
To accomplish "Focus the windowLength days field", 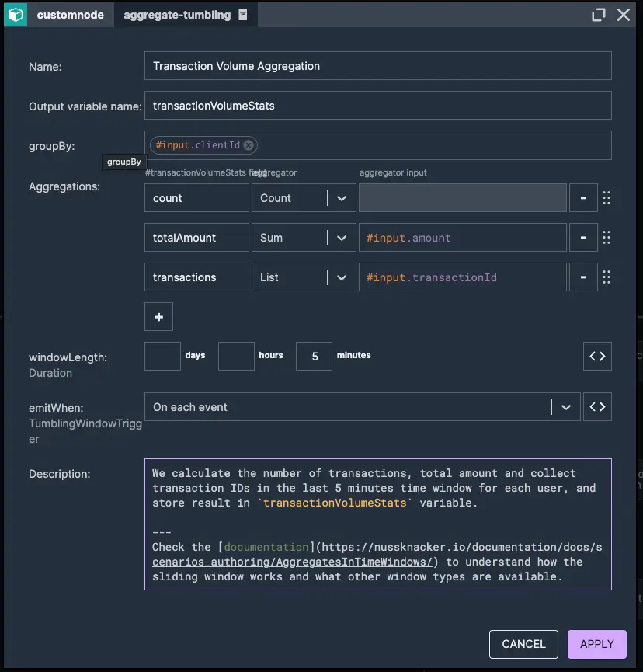I will [162, 356].
